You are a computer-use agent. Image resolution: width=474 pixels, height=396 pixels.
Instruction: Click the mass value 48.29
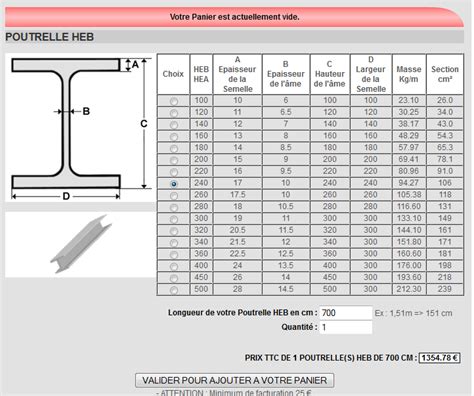point(409,136)
